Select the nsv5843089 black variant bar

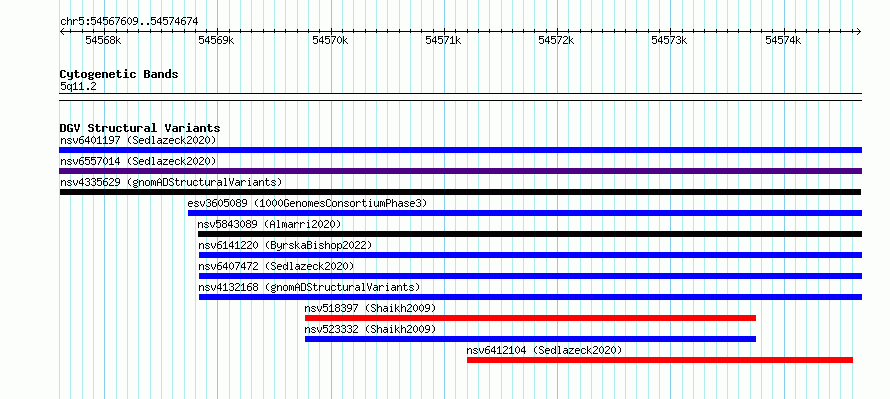(x=530, y=234)
